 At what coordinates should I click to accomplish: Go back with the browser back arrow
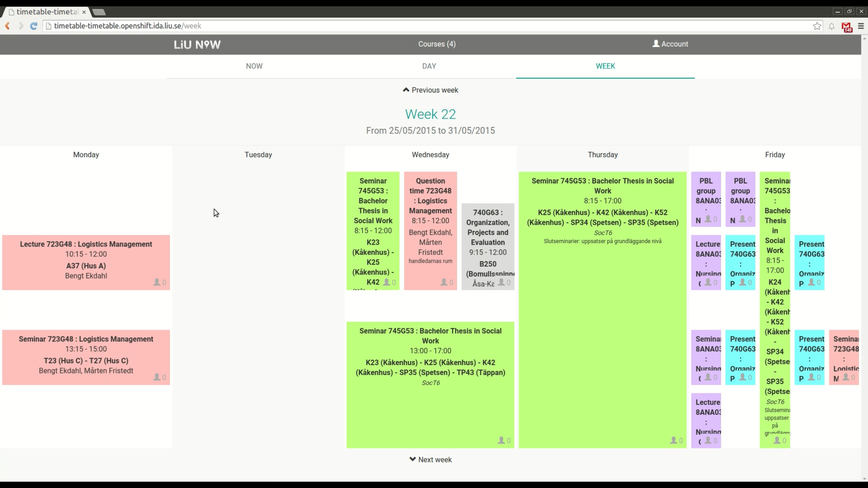point(7,26)
